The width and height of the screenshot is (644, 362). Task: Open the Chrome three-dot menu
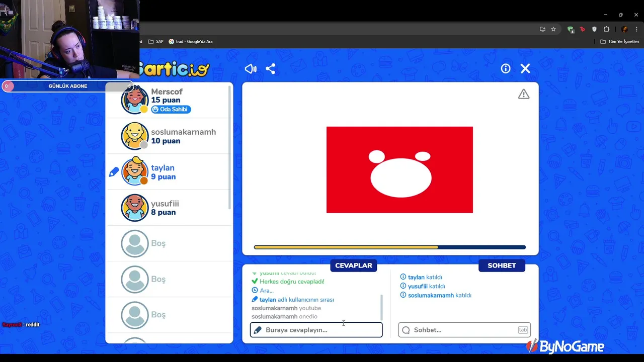(636, 29)
